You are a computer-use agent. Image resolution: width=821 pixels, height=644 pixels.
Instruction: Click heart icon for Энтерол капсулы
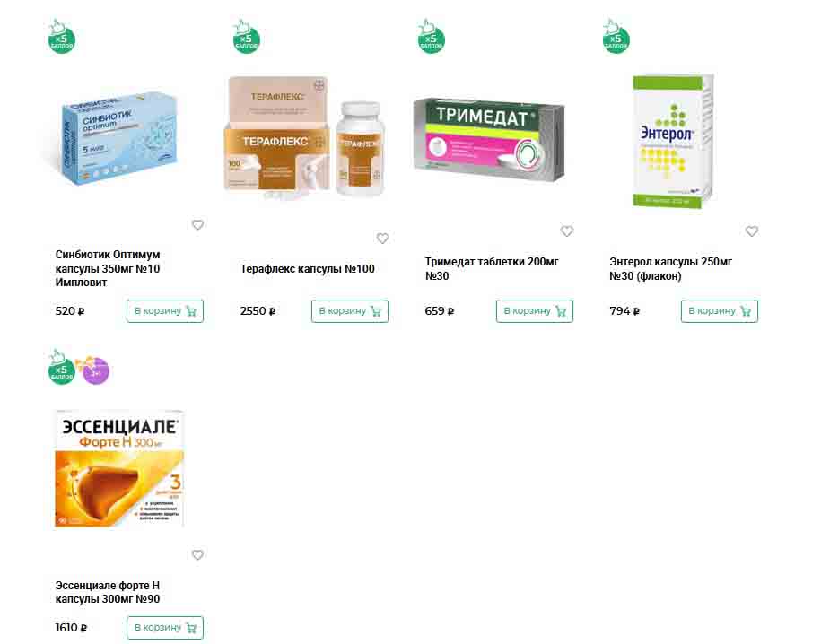[x=752, y=231]
